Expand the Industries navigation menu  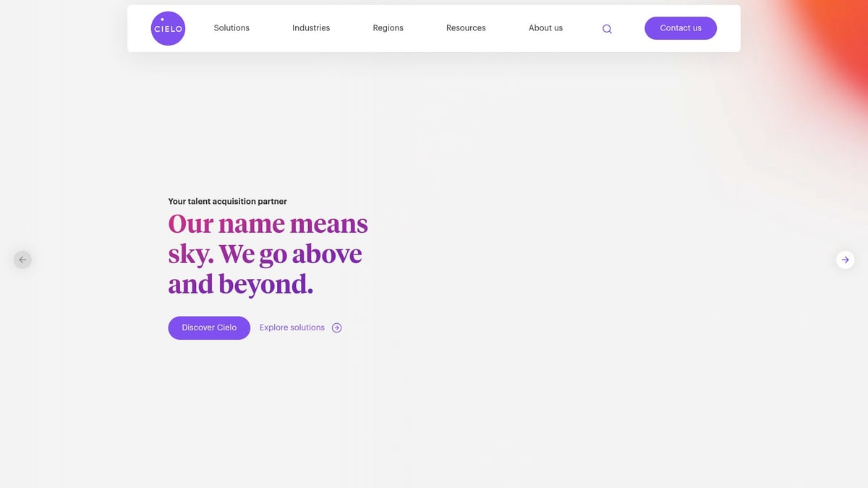[x=311, y=28]
